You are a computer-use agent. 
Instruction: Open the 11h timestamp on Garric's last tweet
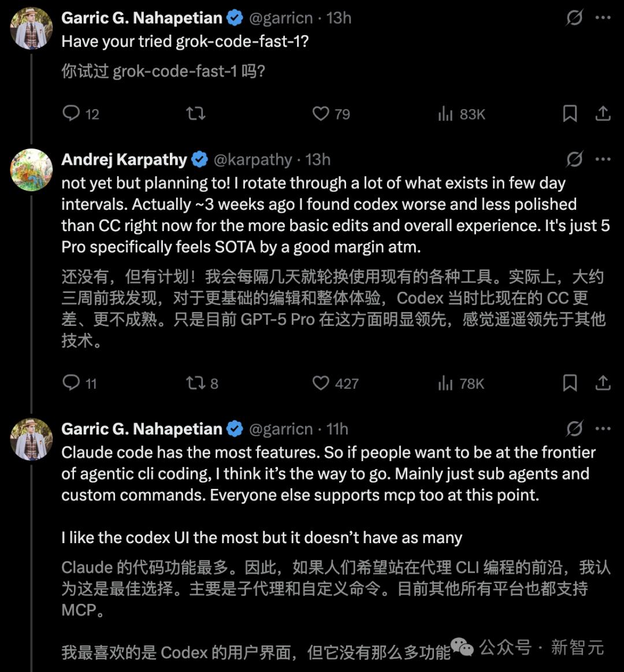point(337,429)
